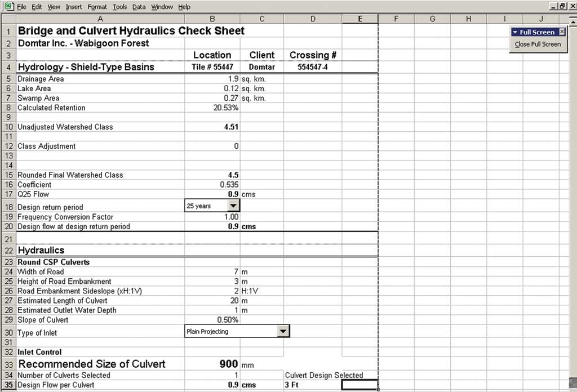
Task: Select column B header
Action: point(212,19)
